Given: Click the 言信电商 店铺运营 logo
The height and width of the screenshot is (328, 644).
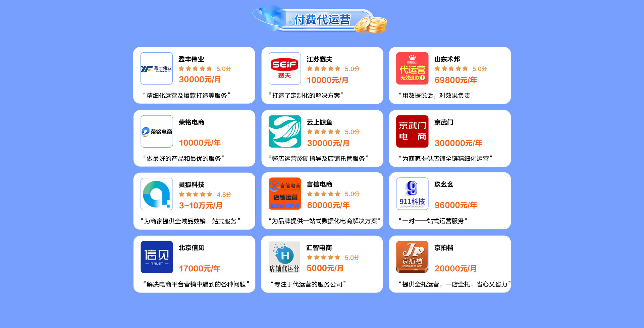Looking at the screenshot, I should coord(284,194).
